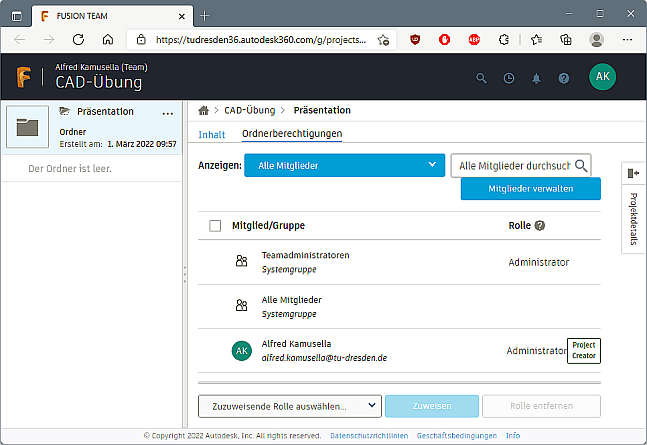Open the help question mark icon
647x445 pixels.
(564, 78)
